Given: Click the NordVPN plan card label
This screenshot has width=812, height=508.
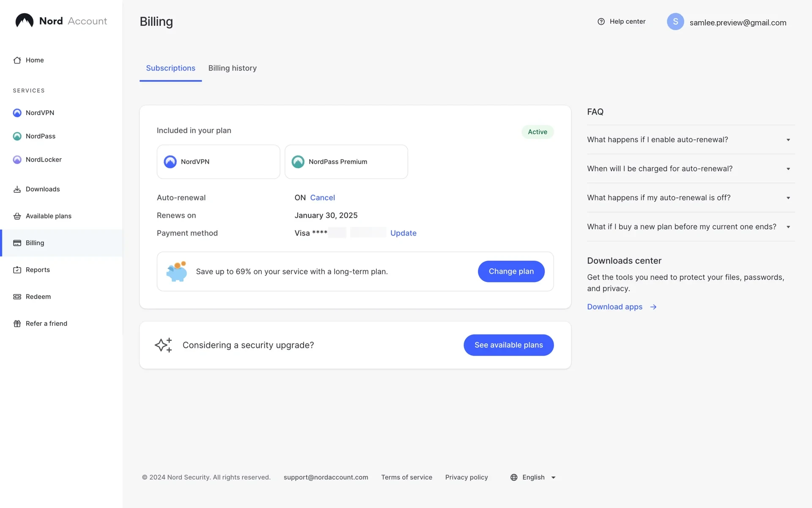Looking at the screenshot, I should point(195,162).
